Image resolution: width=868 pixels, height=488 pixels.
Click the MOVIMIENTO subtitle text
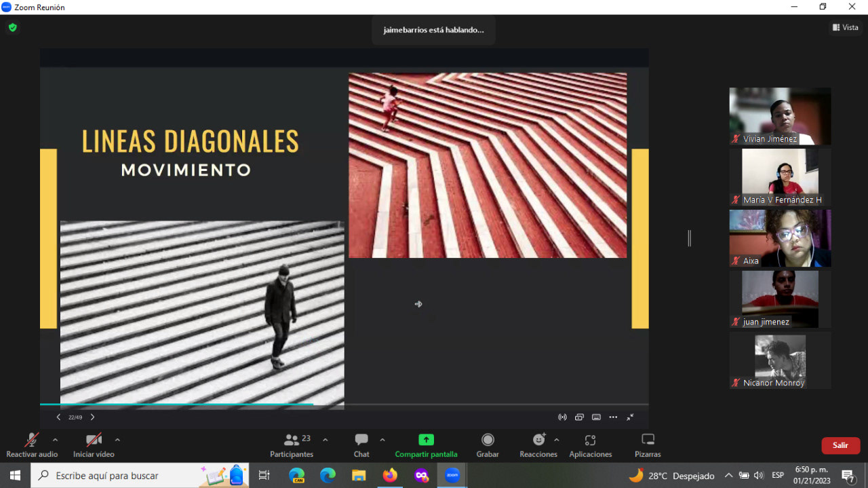pos(186,170)
